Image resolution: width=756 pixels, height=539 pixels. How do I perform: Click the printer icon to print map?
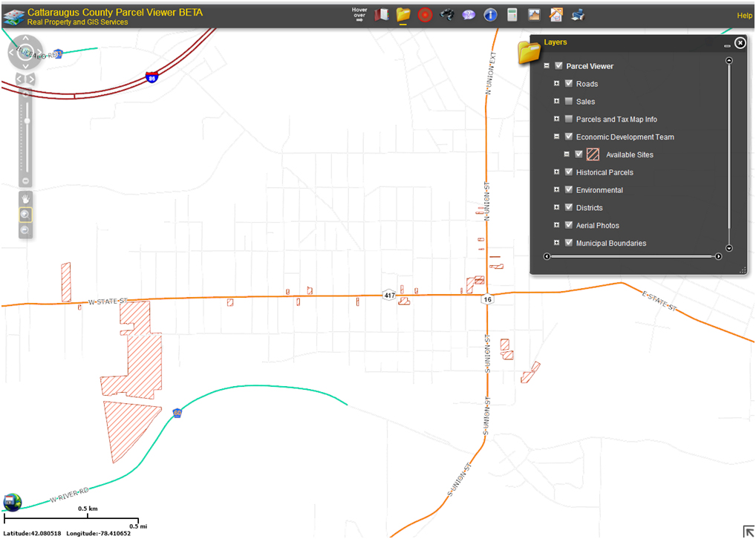pyautogui.click(x=578, y=15)
